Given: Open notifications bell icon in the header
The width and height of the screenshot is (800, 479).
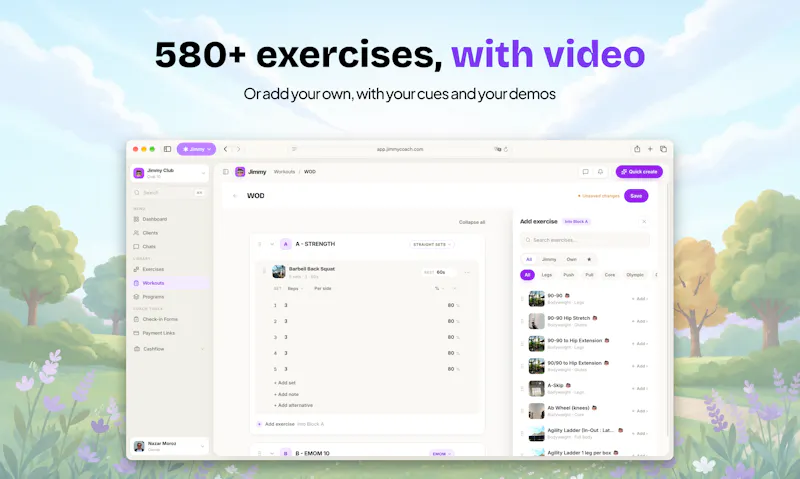Looking at the screenshot, I should 601,172.
